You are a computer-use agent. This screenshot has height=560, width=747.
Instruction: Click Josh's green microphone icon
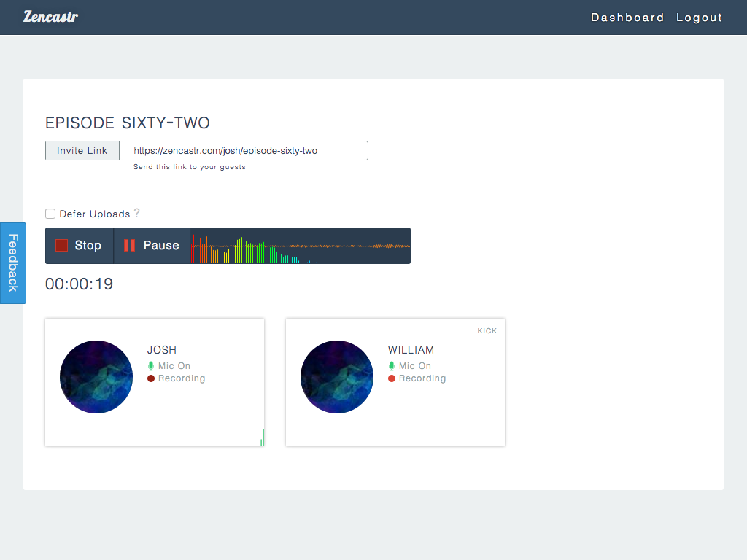[151, 366]
